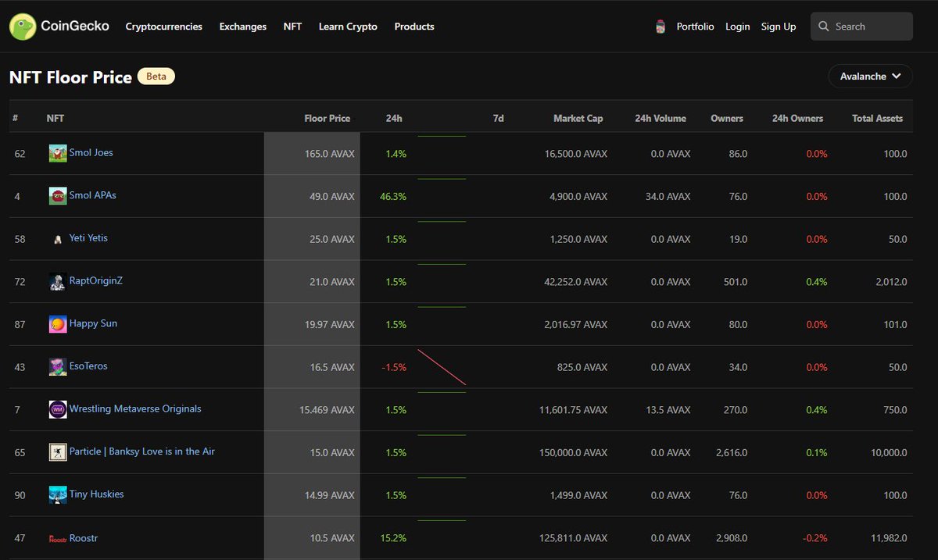Open the Yeti Yetis NFT link
This screenshot has height=560, width=938.
(x=88, y=238)
